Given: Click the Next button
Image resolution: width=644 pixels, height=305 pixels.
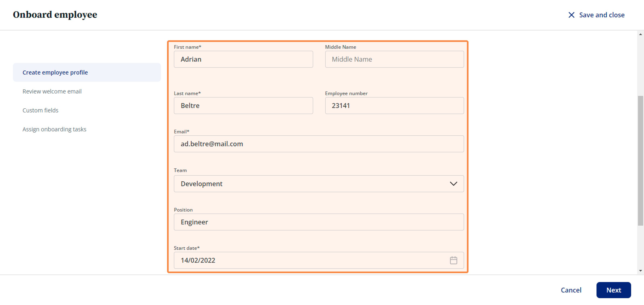Looking at the screenshot, I should click(x=613, y=290).
